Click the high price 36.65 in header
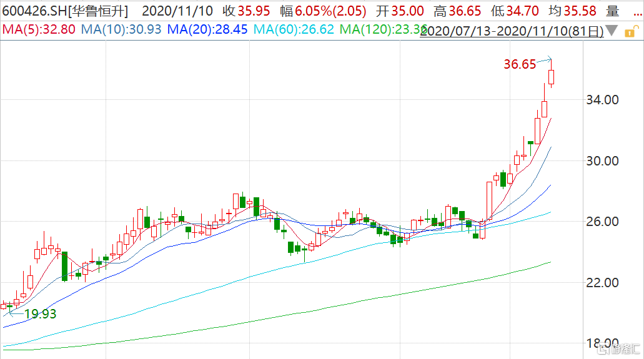This screenshot has height=359, width=644. click(465, 11)
